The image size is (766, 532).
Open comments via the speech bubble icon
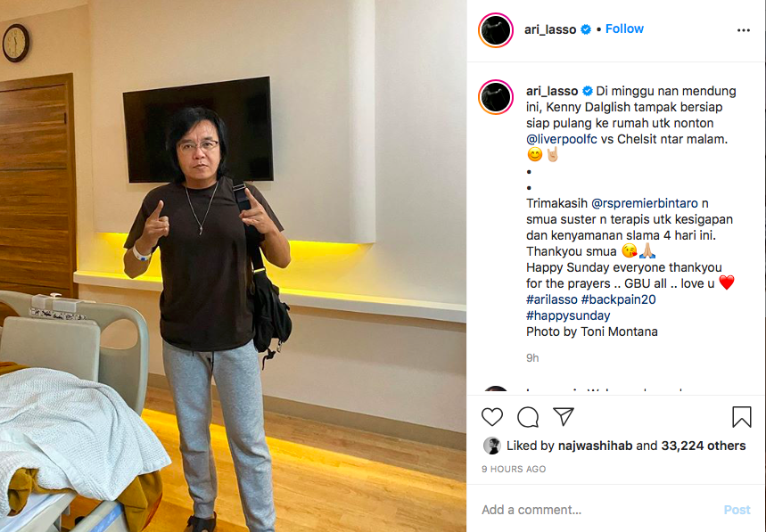528,417
